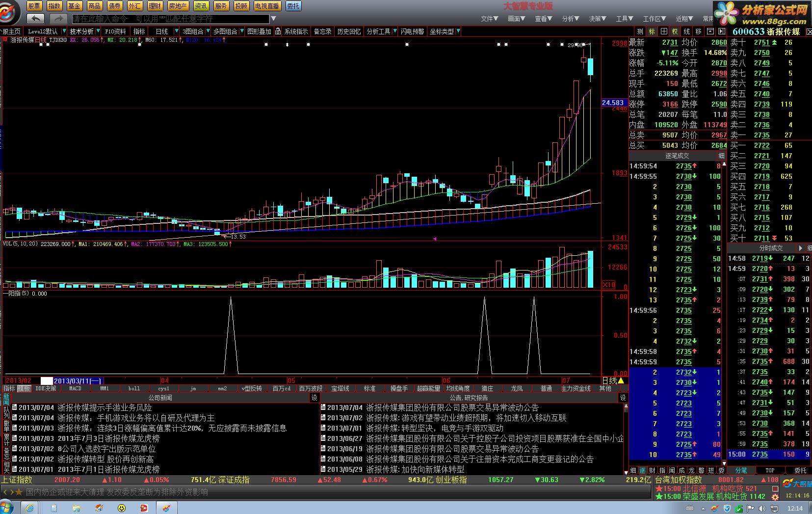Click the red gear icon beside 浙报传媒
The image size is (812, 514).
[5, 40]
